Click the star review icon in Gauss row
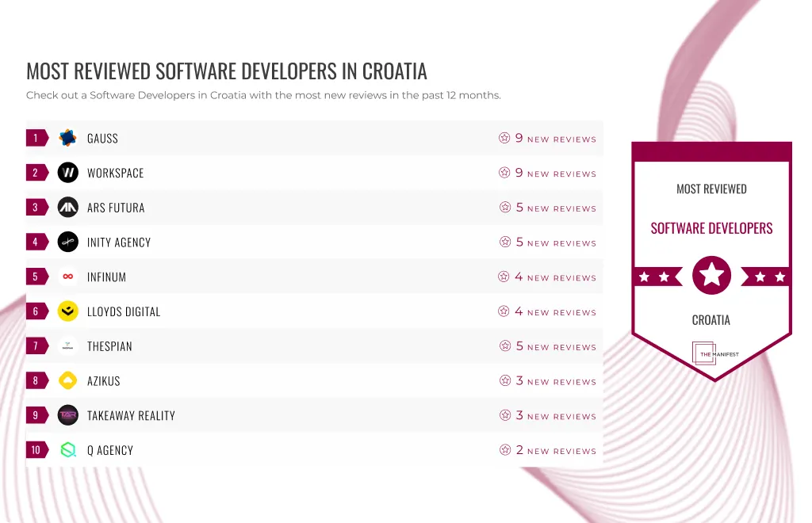This screenshot has height=523, width=812. (504, 138)
